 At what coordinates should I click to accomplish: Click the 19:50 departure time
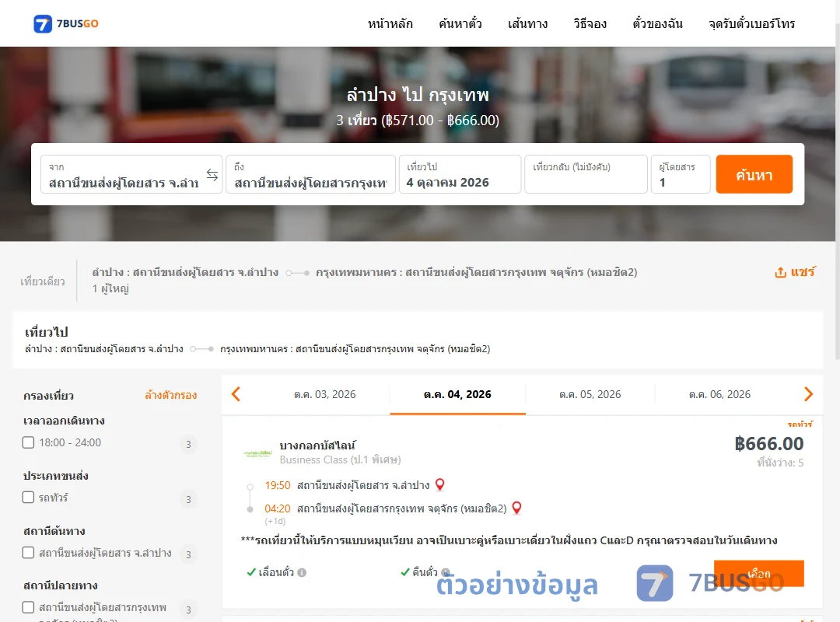(278, 485)
